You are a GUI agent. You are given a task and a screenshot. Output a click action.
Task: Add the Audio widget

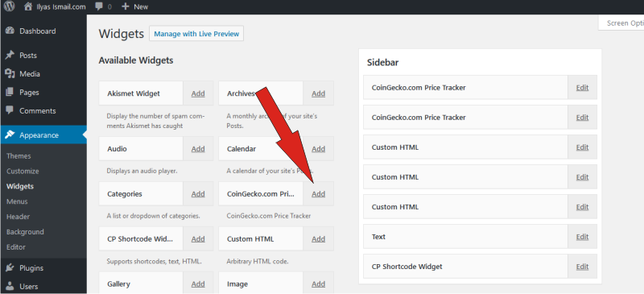click(x=198, y=149)
